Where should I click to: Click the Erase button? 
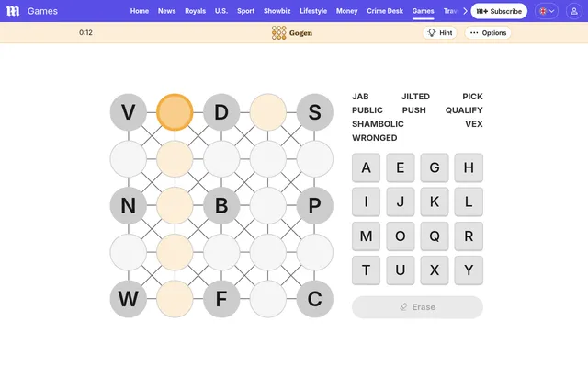417,307
